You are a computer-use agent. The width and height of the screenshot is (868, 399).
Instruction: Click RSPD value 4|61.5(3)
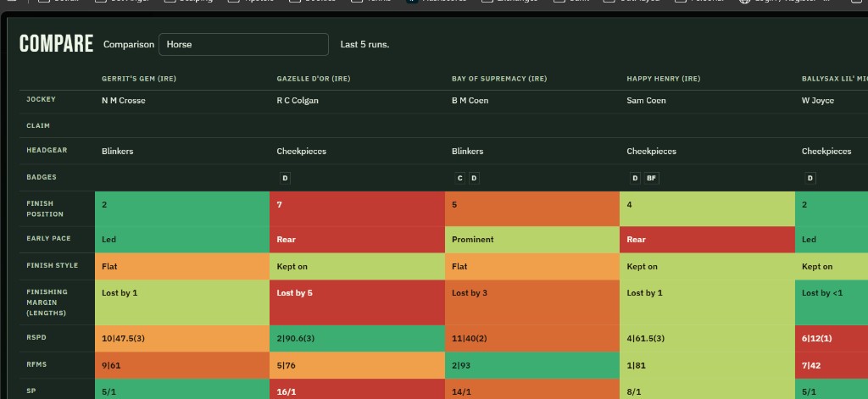click(x=707, y=338)
